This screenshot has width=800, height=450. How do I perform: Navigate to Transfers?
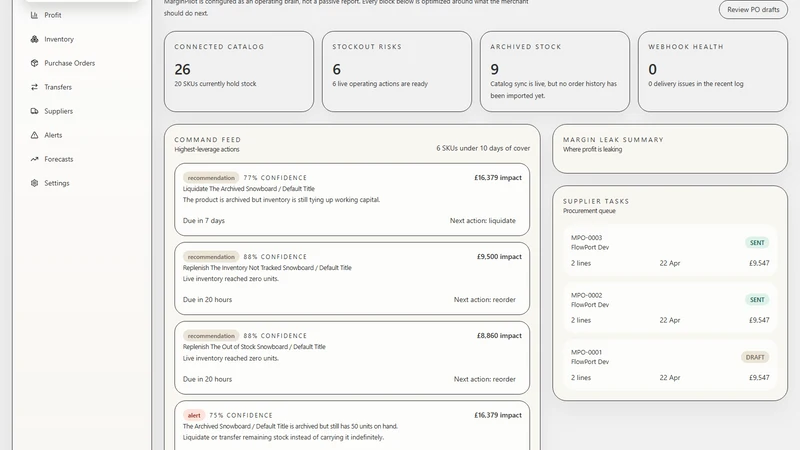pyautogui.click(x=58, y=87)
